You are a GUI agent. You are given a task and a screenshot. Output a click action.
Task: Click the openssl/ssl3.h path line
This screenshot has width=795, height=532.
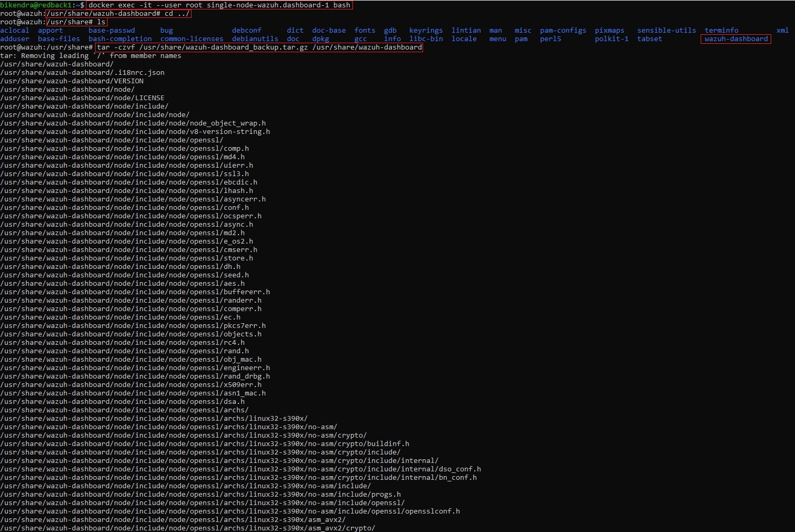(124, 173)
